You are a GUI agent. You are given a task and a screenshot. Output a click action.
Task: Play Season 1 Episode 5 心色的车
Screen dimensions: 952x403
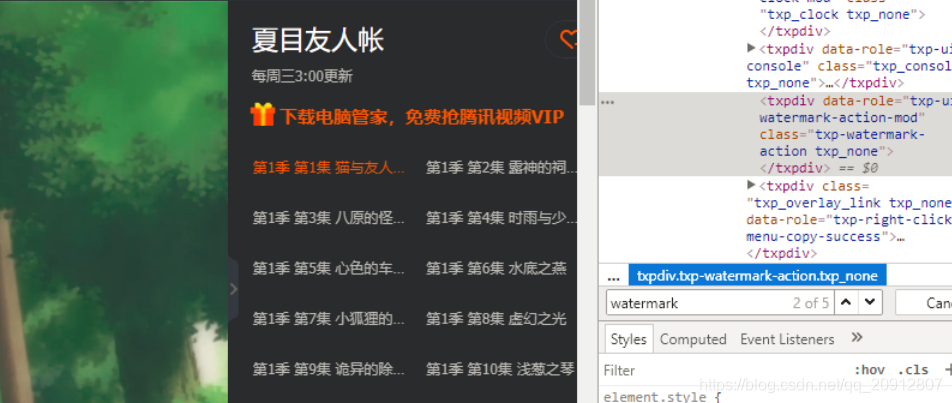point(328,268)
